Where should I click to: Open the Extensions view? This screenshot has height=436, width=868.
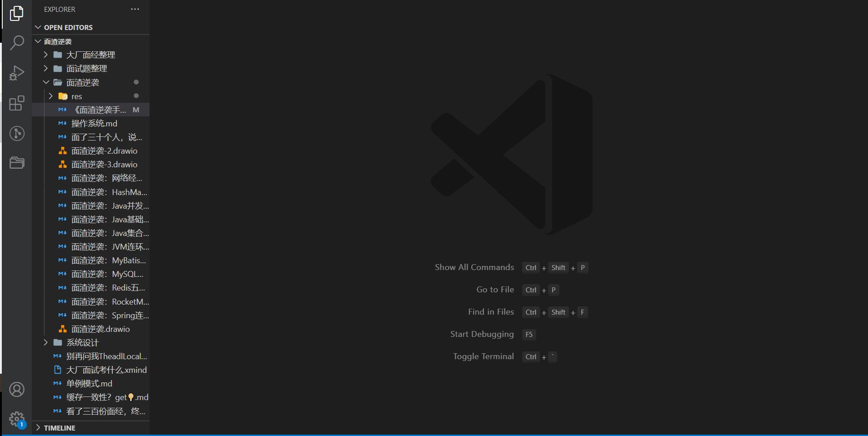[x=17, y=103]
